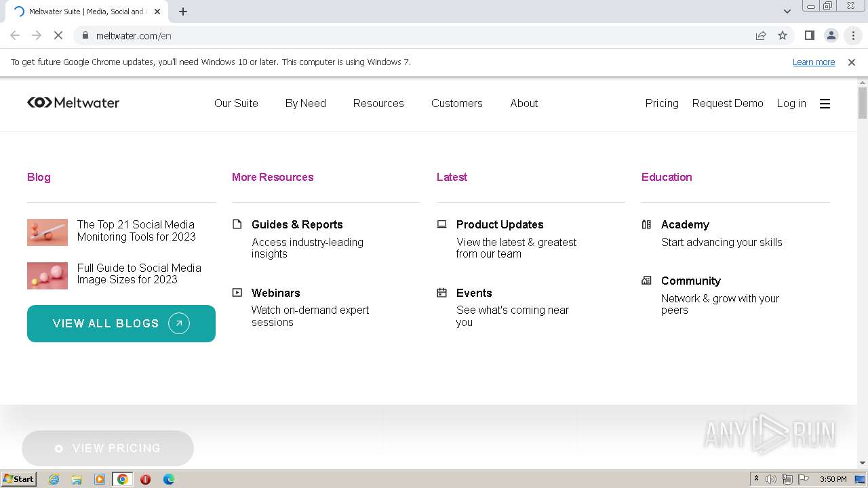The image size is (868, 488).
Task: Click the Log in link
Action: pos(791,103)
